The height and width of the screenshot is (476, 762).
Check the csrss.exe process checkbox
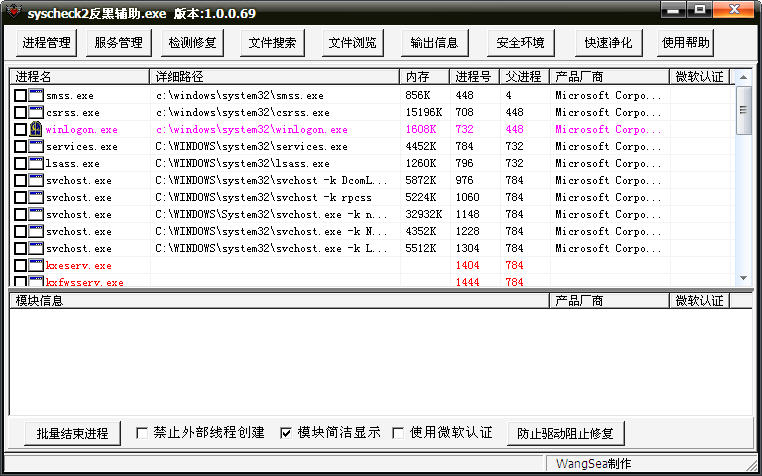click(20, 112)
